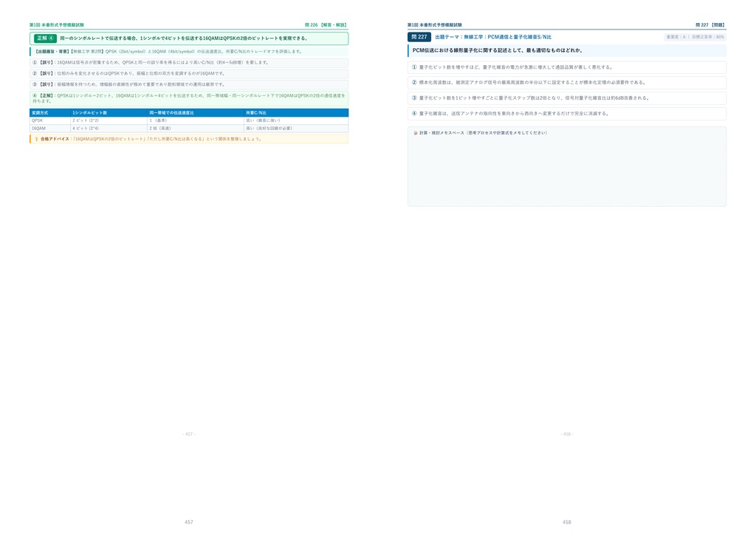Click the dark blue 問 227 badge

419,37
